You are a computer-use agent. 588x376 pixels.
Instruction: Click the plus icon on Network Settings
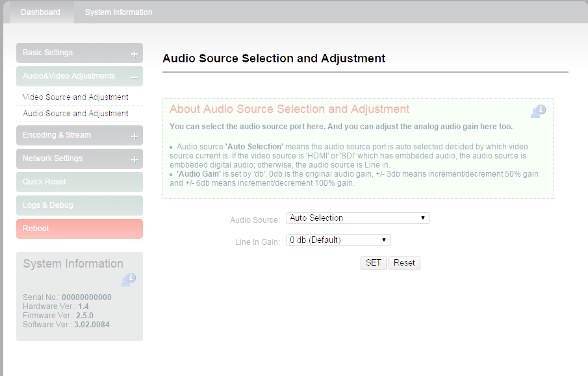(134, 160)
